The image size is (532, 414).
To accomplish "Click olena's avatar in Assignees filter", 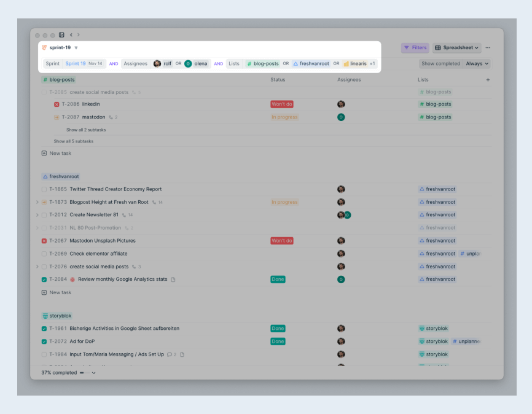I will [188, 63].
